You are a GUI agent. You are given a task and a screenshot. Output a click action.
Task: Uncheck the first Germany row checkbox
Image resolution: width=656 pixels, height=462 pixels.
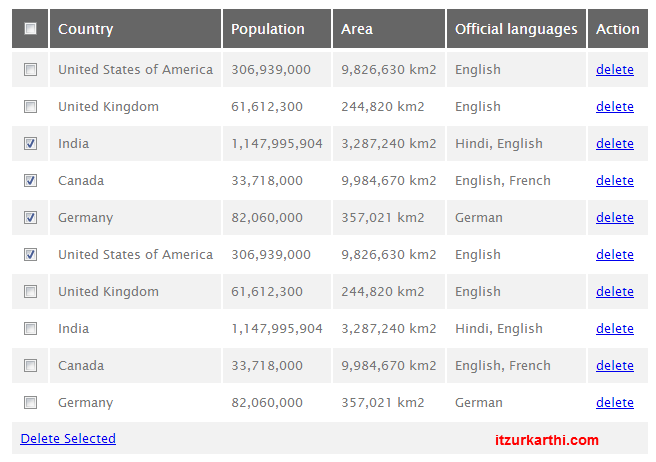30,218
